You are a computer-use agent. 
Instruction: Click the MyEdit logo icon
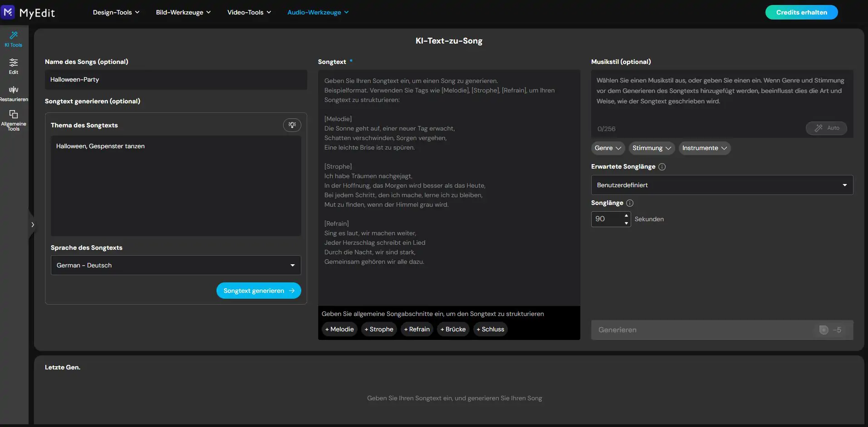(x=8, y=12)
